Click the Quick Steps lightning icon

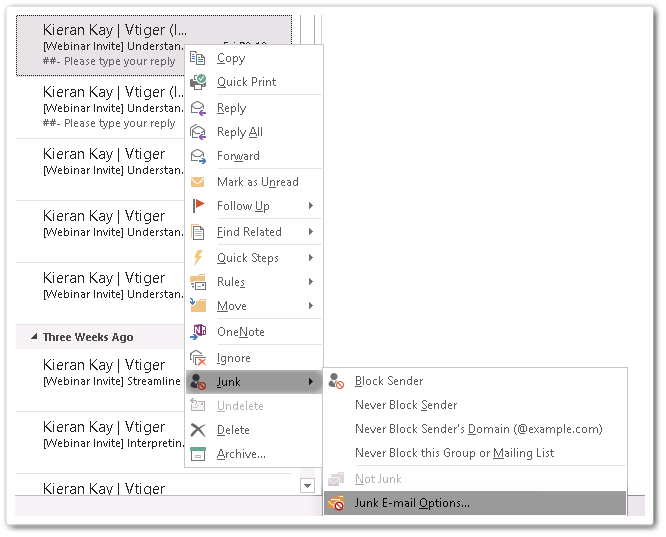pos(198,257)
